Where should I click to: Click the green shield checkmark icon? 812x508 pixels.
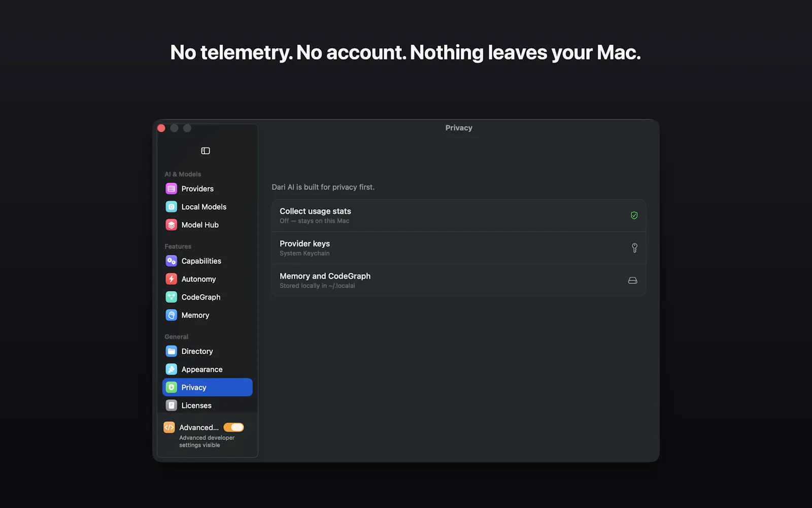pyautogui.click(x=634, y=215)
